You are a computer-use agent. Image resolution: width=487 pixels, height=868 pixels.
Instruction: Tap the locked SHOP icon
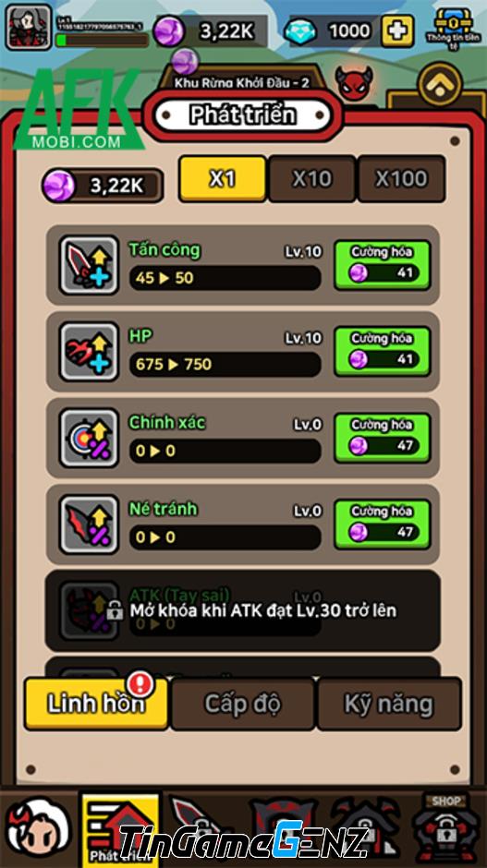444,828
